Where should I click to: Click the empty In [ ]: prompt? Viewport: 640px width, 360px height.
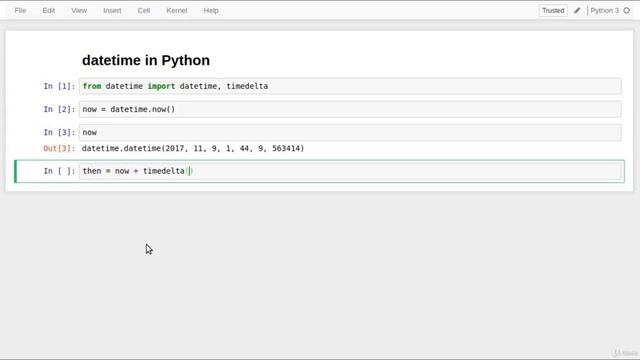click(60, 171)
